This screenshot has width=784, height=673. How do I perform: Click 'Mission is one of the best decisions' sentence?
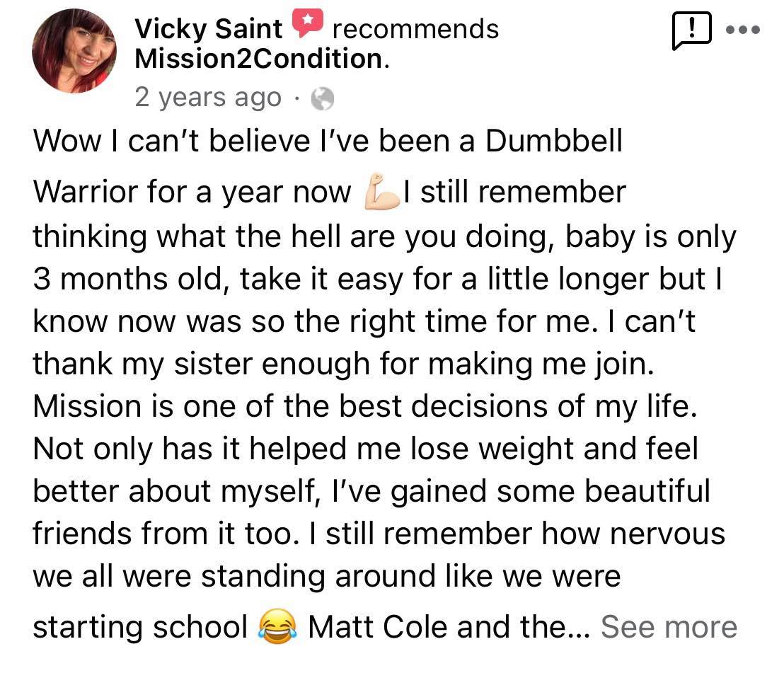[365, 405]
